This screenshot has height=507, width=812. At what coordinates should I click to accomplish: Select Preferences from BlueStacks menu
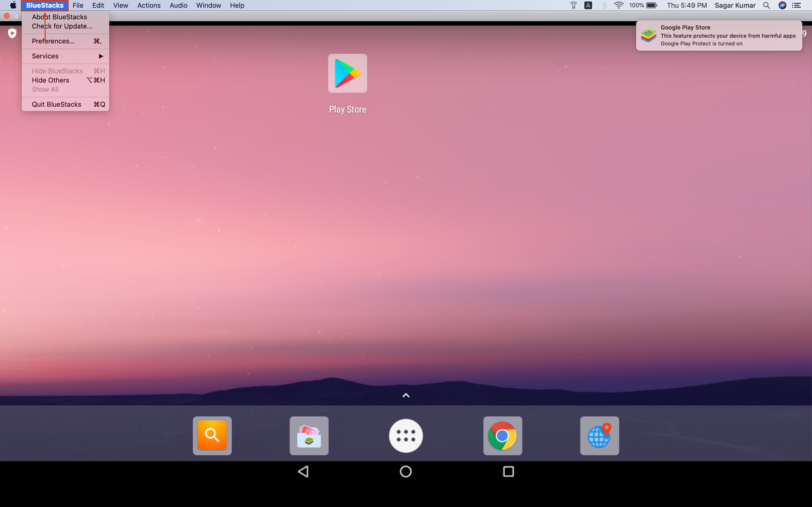click(x=53, y=41)
